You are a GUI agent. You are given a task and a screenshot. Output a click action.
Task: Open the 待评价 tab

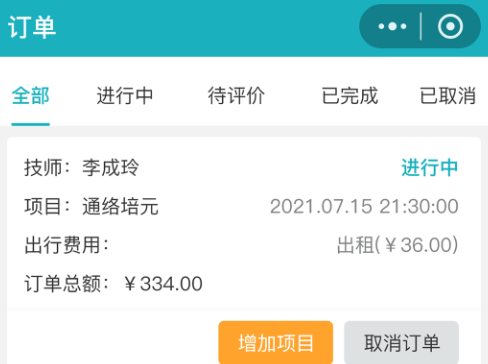tap(236, 96)
